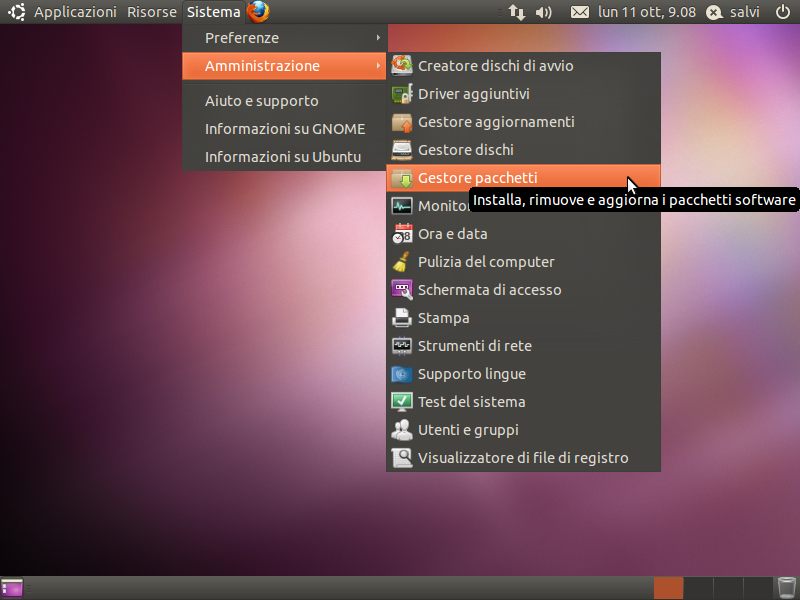
Task: Close the Sistema menu
Action: [213, 12]
